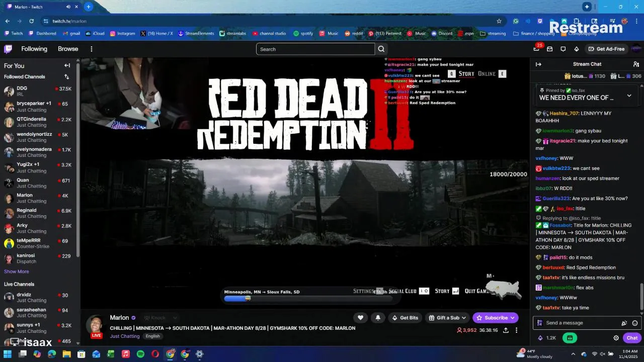Toggle the notification bell for Marlon
Viewport: 644px width, 362px height.
(378, 318)
